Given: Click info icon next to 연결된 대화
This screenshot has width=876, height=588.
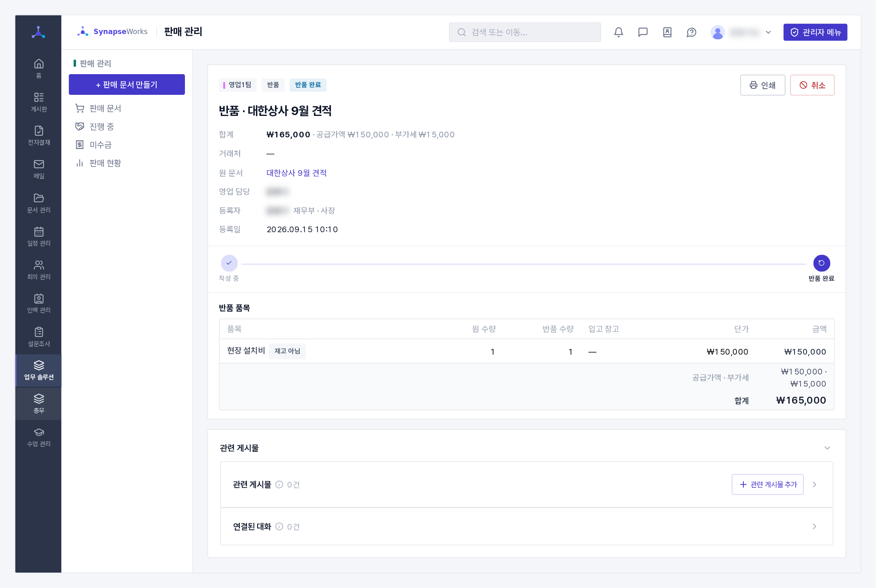Looking at the screenshot, I should [279, 526].
